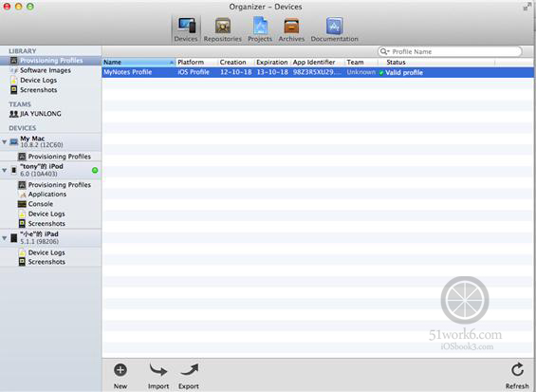The image size is (536, 392).
Task: Switch to the Repositories tab
Action: point(223,29)
